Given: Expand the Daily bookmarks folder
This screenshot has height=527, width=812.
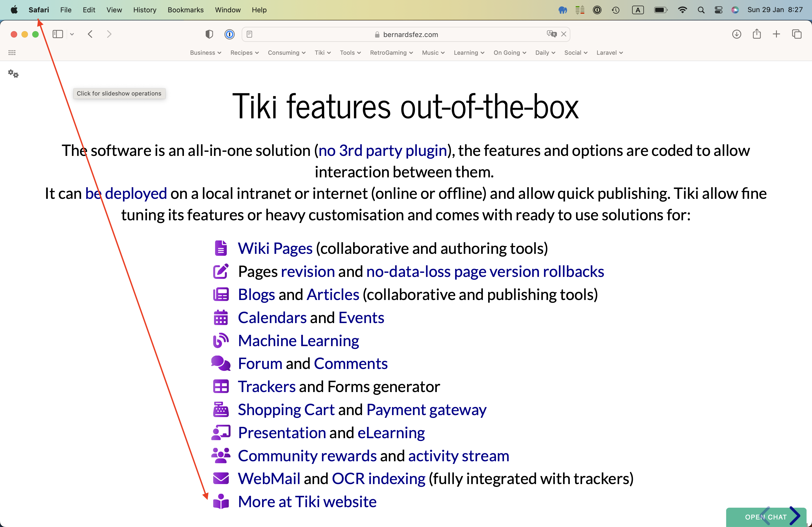Looking at the screenshot, I should pos(545,53).
